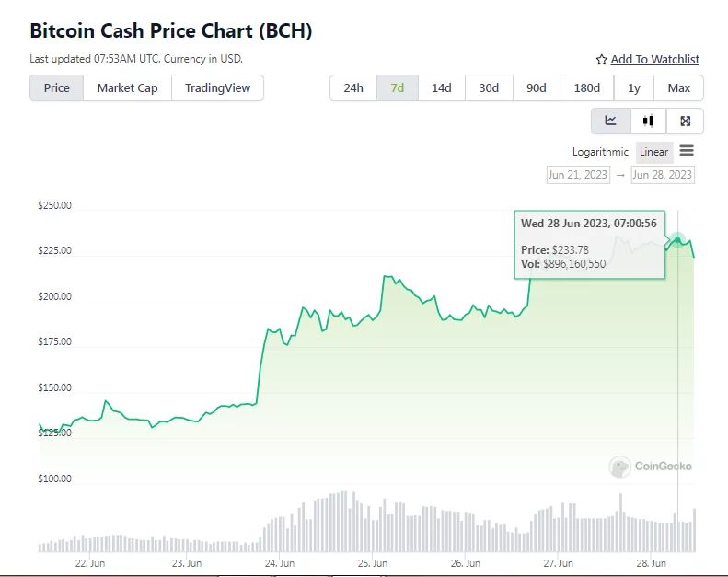
Task: Click the highlighted price data point marker
Action: [x=678, y=240]
